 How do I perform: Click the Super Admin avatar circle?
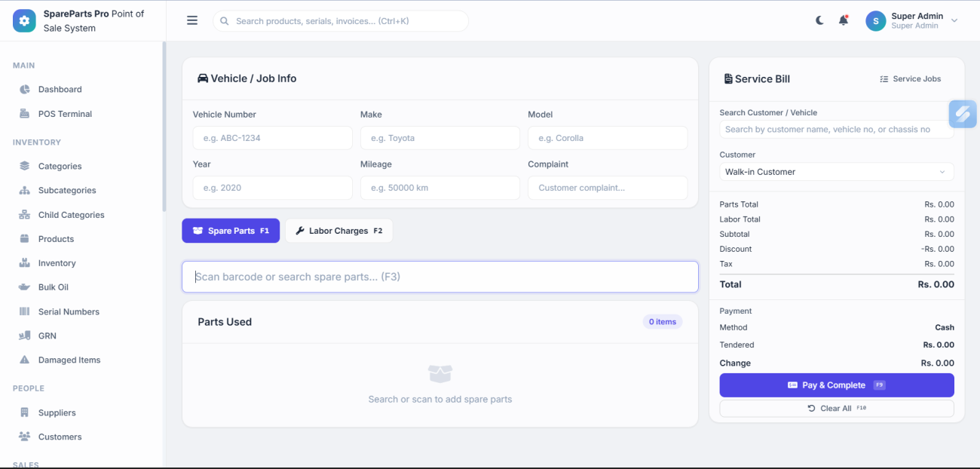tap(875, 21)
